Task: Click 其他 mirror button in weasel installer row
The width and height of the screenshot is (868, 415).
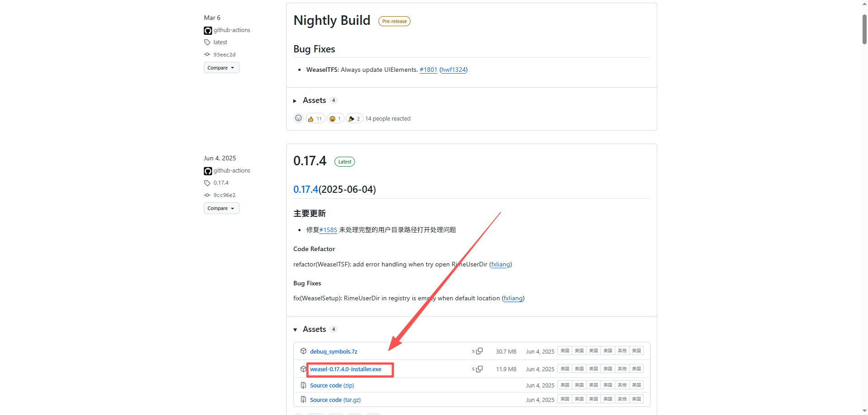Action: click(x=622, y=369)
